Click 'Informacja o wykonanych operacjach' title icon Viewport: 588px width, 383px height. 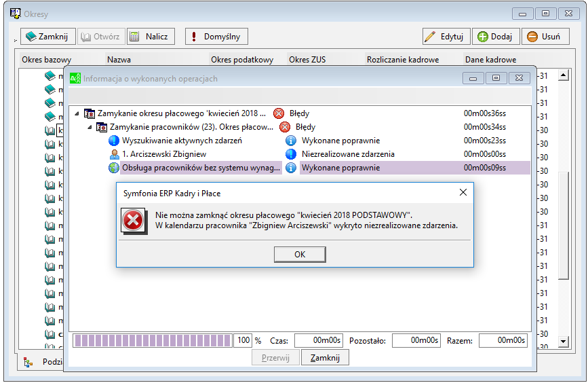click(75, 78)
